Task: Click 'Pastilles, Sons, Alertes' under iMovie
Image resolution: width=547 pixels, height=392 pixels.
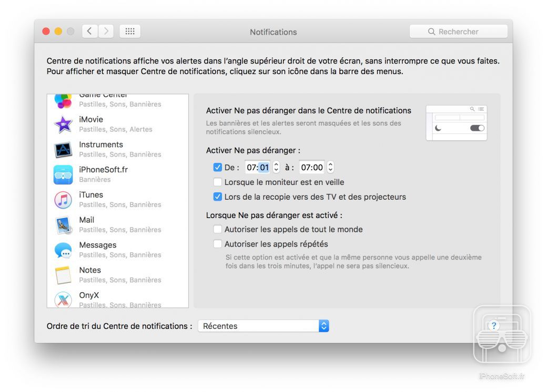Action: [x=116, y=129]
